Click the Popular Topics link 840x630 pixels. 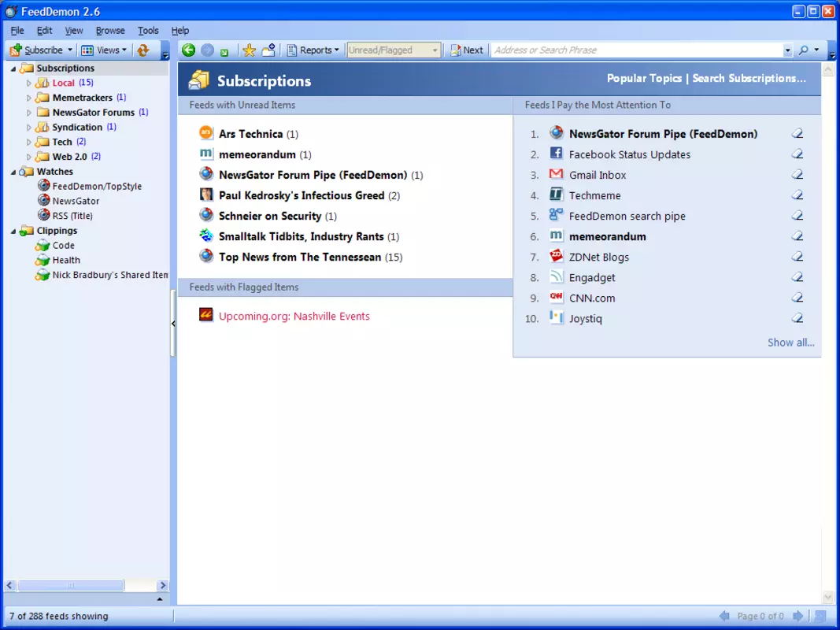click(644, 78)
